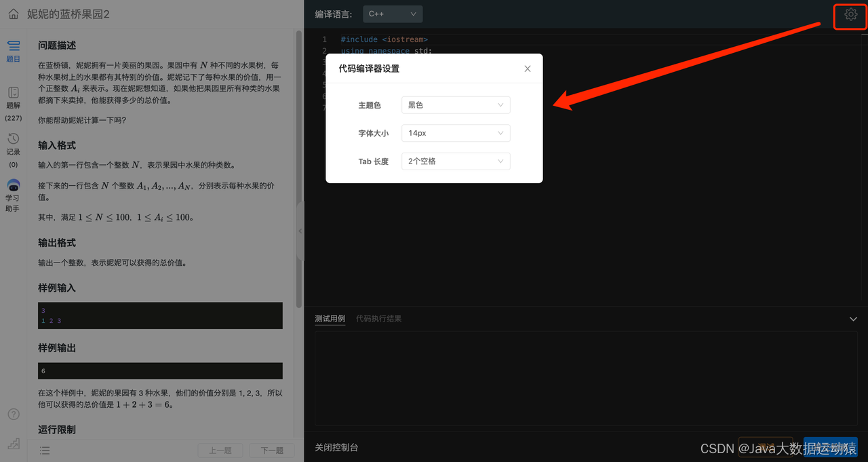
Task: Click the 编译语言: label
Action: (x=334, y=14)
